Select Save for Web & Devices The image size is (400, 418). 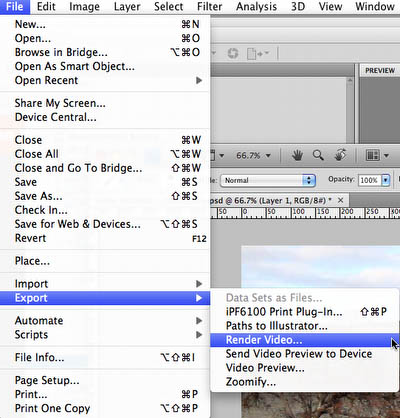click(105, 224)
